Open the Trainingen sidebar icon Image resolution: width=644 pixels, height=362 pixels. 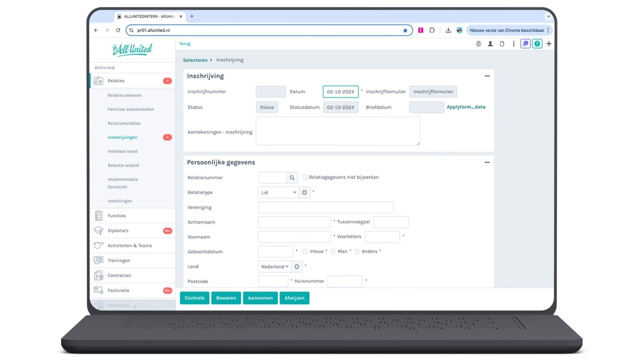pyautogui.click(x=98, y=260)
